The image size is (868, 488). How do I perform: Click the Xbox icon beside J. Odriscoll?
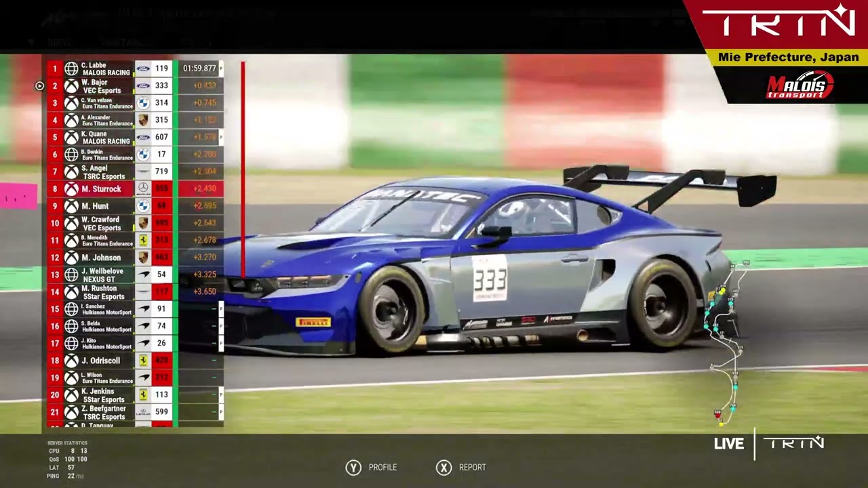pos(71,361)
